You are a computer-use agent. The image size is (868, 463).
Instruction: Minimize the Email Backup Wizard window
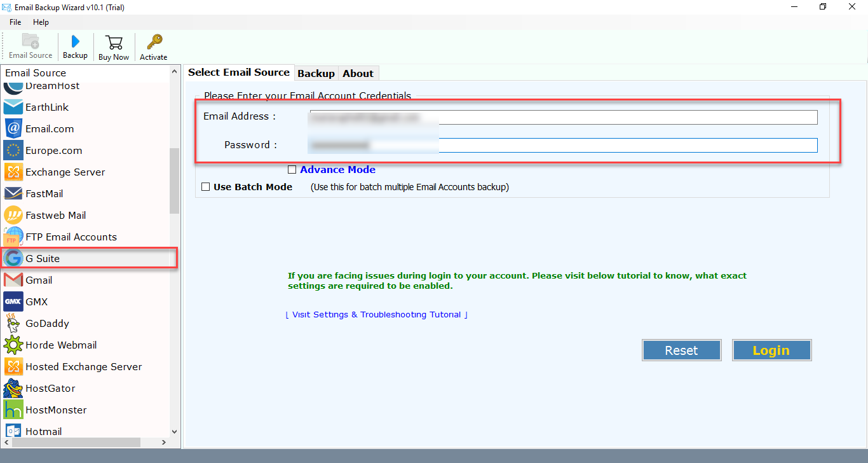click(794, 7)
